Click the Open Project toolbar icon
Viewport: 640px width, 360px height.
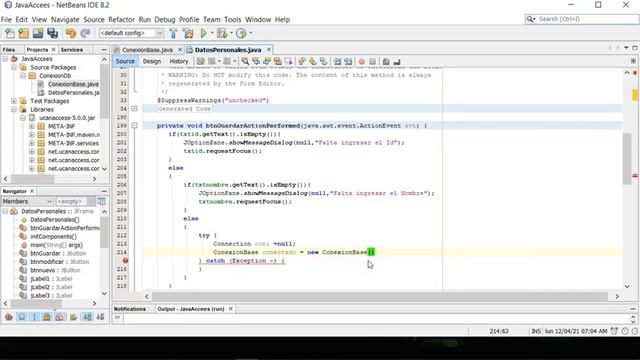(x=38, y=33)
